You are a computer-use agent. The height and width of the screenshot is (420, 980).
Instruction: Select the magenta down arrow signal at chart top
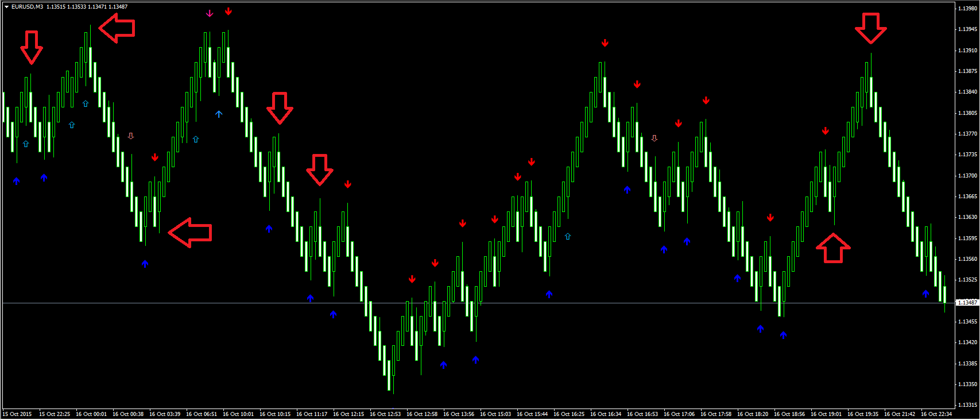coord(210,13)
